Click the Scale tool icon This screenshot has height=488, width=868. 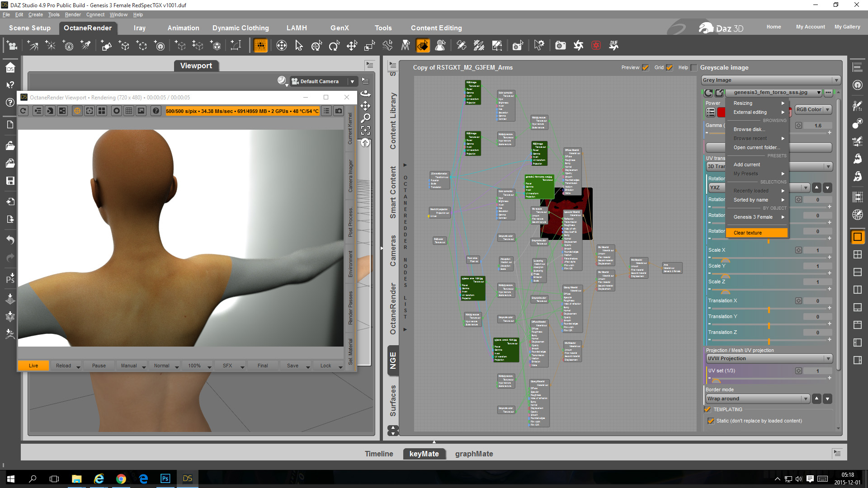pyautogui.click(x=369, y=46)
